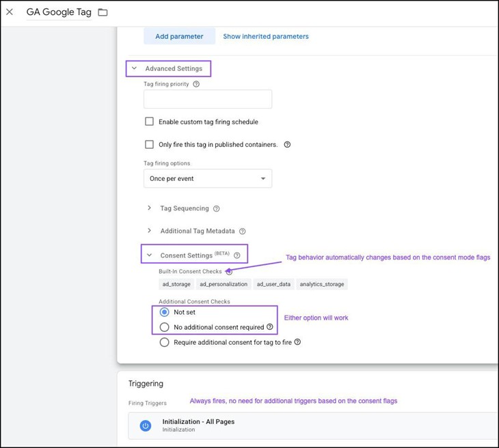This screenshot has height=448, width=499.
Task: Edit the GA Google Tag name field
Action: click(x=59, y=12)
